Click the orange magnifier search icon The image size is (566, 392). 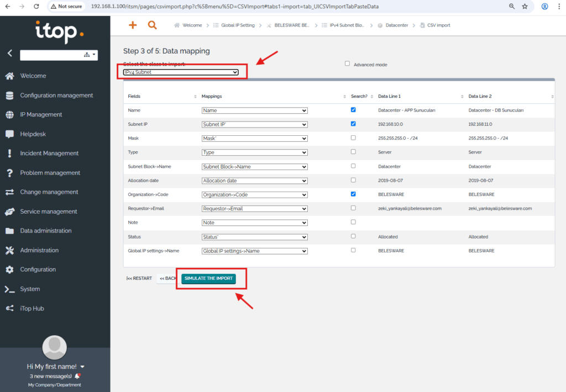[152, 25]
